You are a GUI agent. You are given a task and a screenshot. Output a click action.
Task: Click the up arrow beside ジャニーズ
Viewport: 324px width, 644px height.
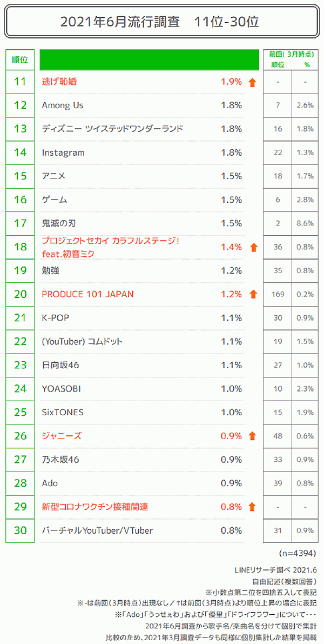pyautogui.click(x=252, y=436)
